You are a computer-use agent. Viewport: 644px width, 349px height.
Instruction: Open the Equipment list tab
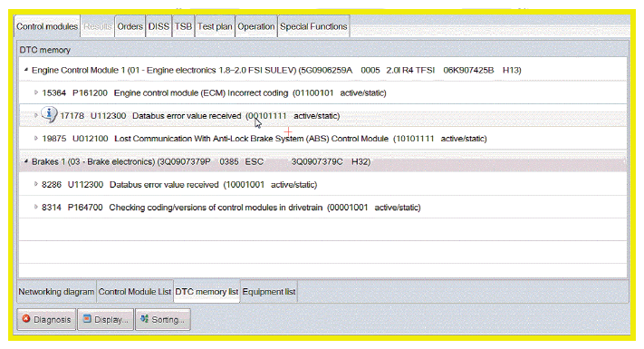coord(269,292)
